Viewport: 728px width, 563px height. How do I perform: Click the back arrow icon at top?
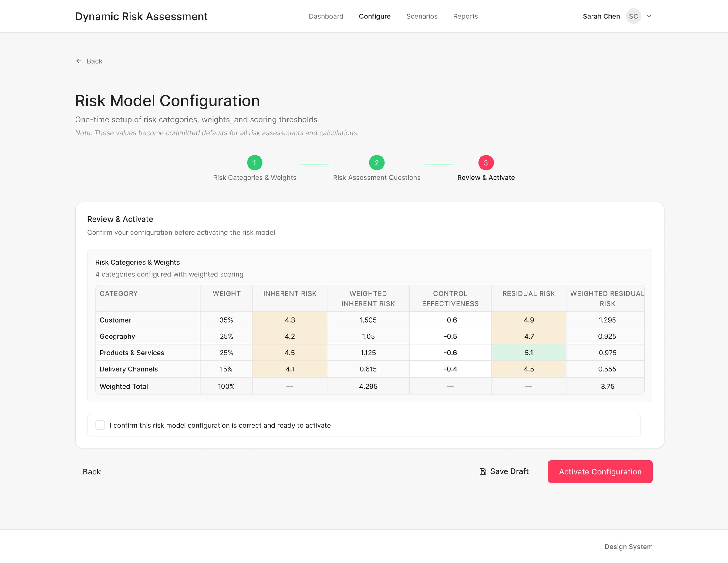click(79, 61)
